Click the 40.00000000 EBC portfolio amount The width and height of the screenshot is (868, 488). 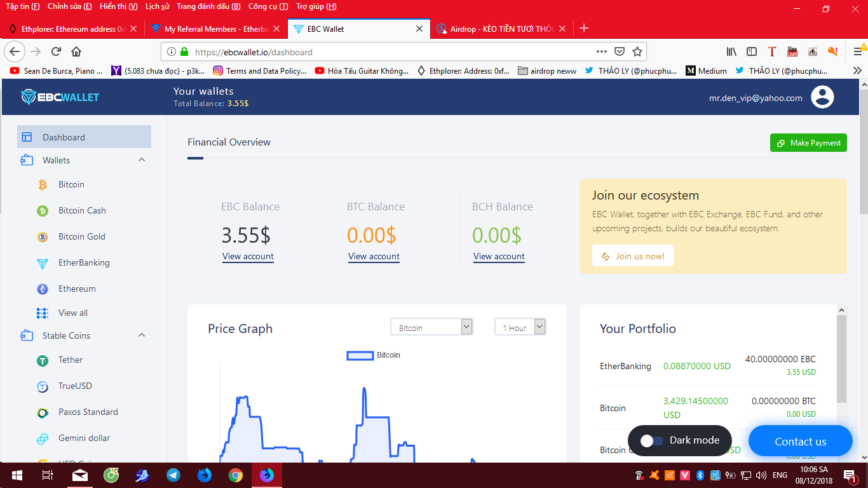point(780,359)
